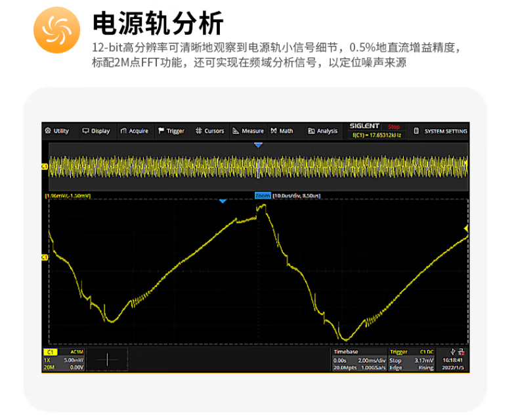Click the Zoom label tag

coord(263,196)
